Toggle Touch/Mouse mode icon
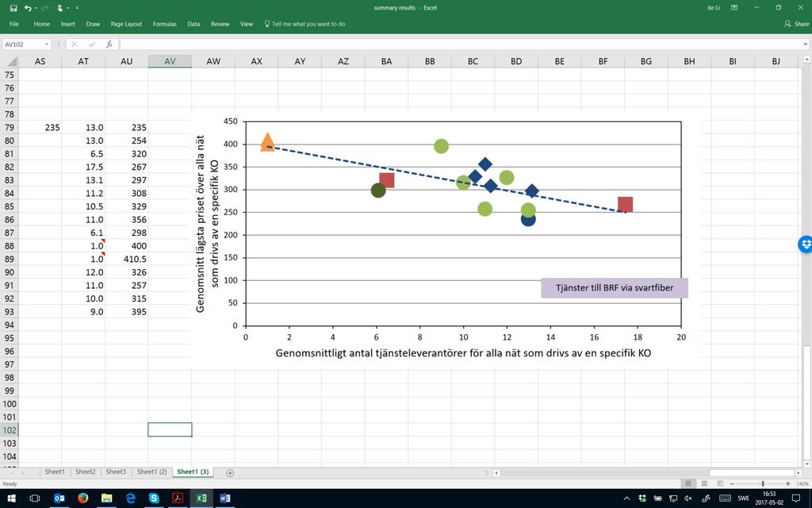Image resolution: width=812 pixels, height=508 pixels. pos(60,8)
